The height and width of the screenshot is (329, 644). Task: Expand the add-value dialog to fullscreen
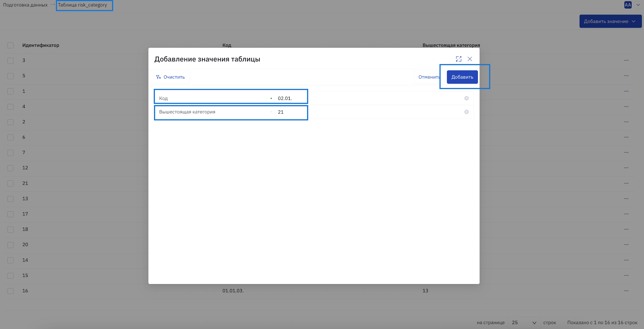pyautogui.click(x=458, y=59)
